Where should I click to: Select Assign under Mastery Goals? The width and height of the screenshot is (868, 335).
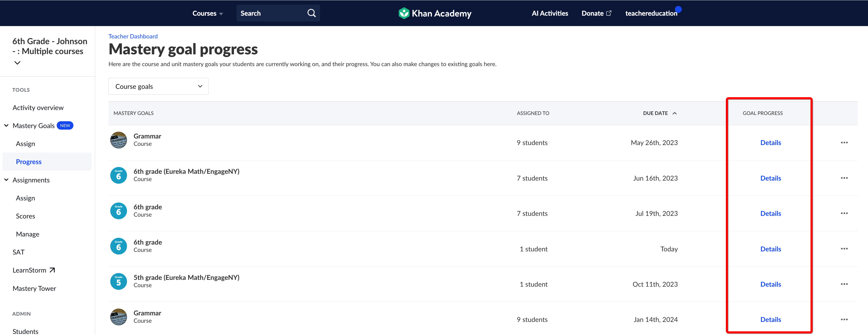coord(25,143)
